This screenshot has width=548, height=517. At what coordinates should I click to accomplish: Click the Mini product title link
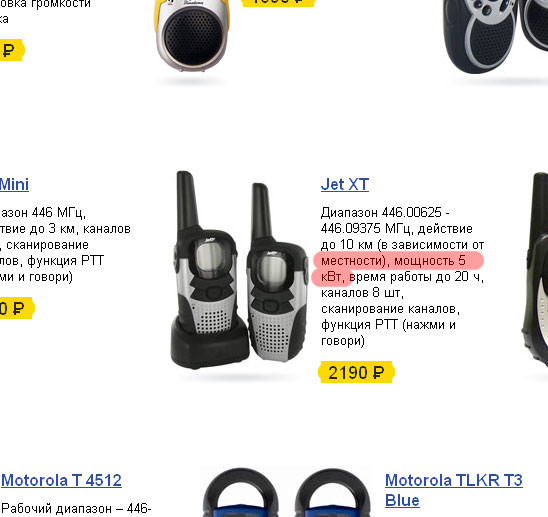[x=14, y=184]
